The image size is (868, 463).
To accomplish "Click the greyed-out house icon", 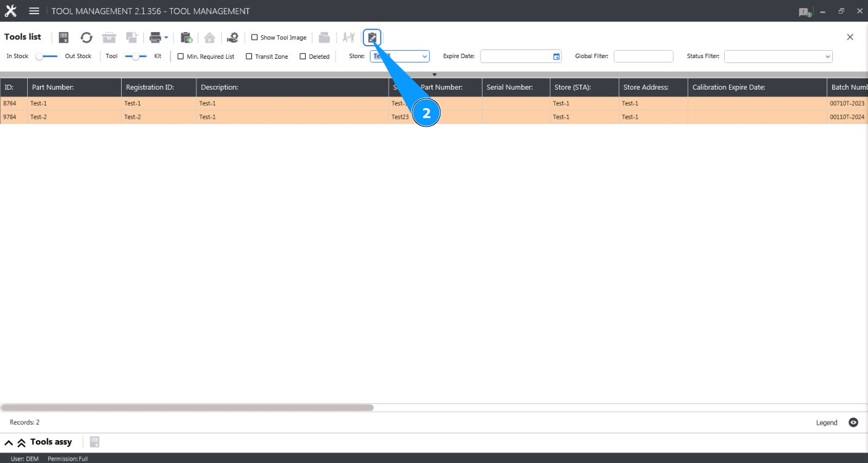I will (x=209, y=38).
